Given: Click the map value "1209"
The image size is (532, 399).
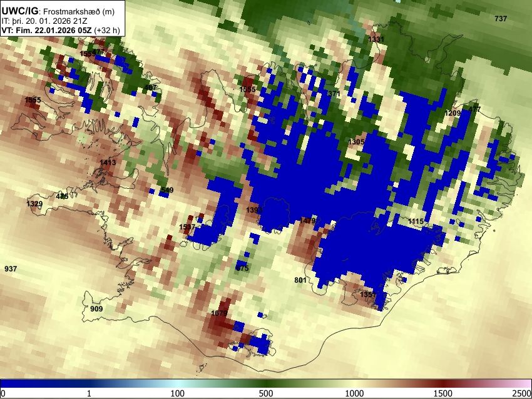Looking at the screenshot, I should tap(453, 113).
